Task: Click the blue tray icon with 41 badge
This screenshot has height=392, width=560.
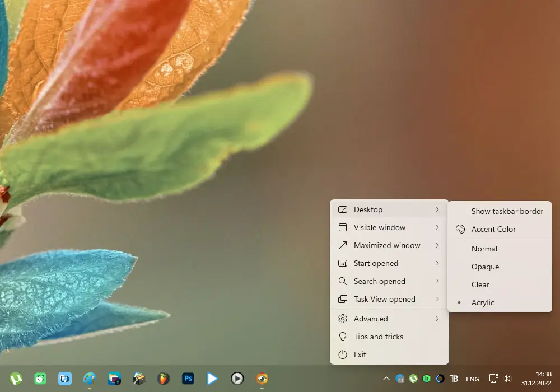Action: click(x=400, y=379)
